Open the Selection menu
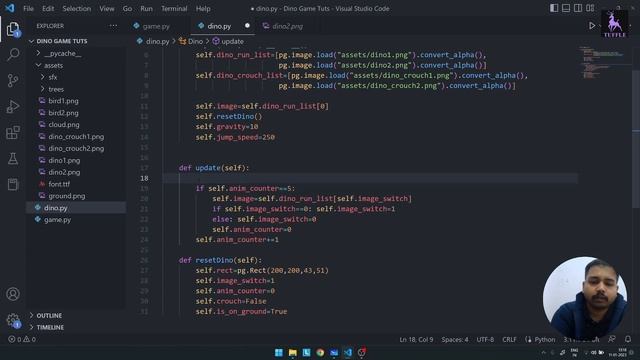The image size is (640, 360). 77,9
